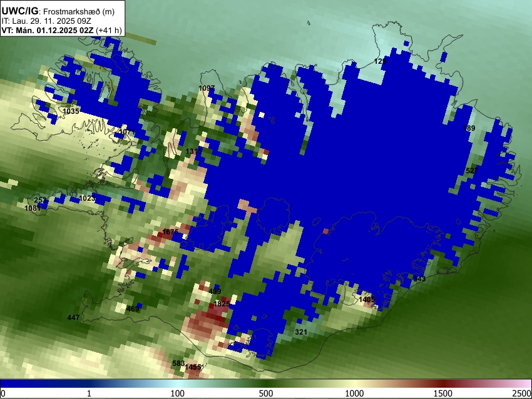Click the color scale label 2500
Image resolution: width=532 pixels, height=399 pixels.
point(522,393)
